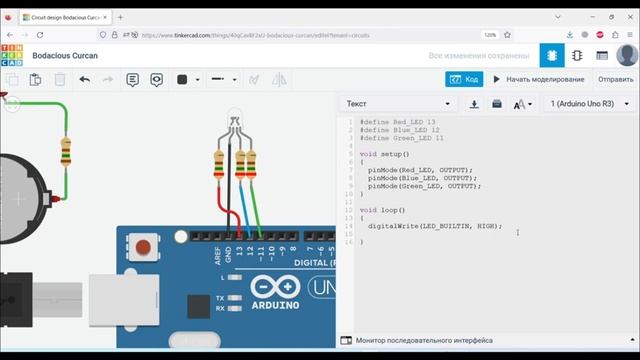Click code line pinMode(Green_LED, OUTPUT);
Viewport: 640px width, 360px height.
point(424,186)
